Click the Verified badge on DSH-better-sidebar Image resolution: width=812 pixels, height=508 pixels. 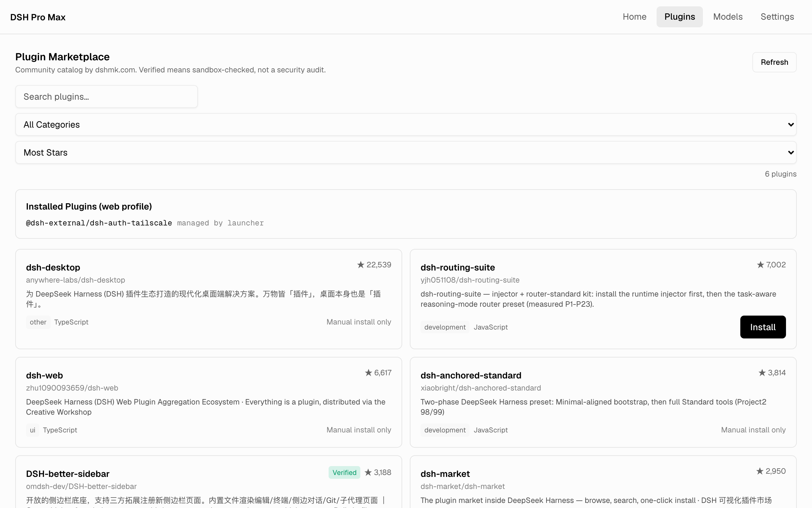click(x=344, y=472)
